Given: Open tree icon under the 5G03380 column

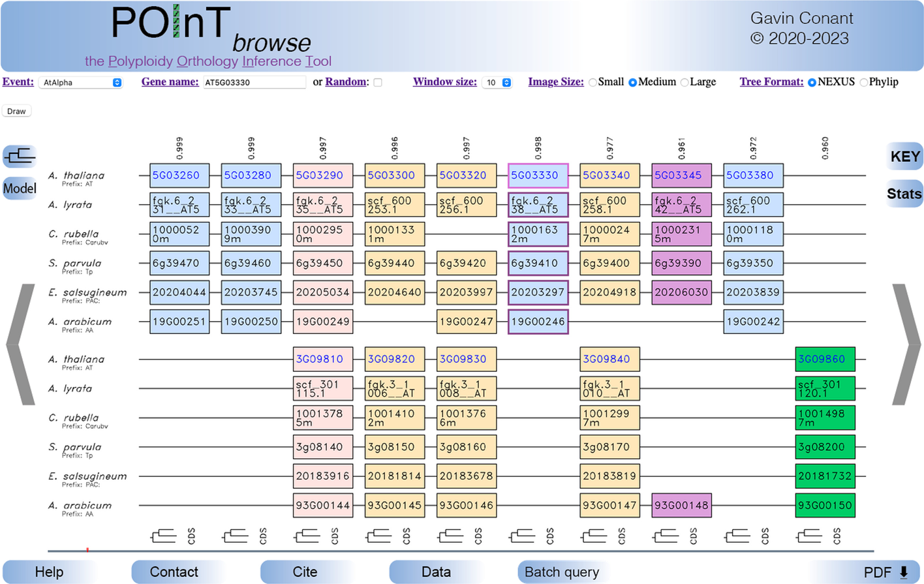Looking at the screenshot, I should (x=737, y=536).
